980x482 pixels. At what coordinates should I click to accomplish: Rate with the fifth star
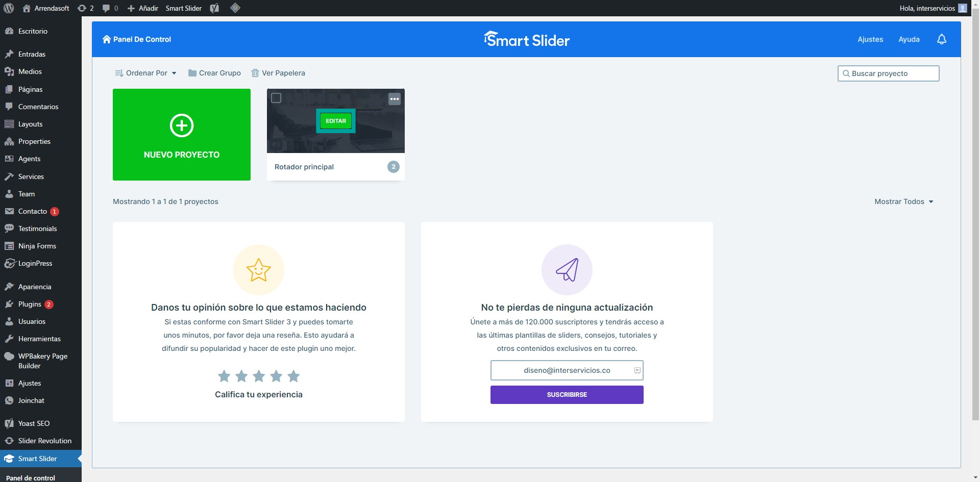293,376
